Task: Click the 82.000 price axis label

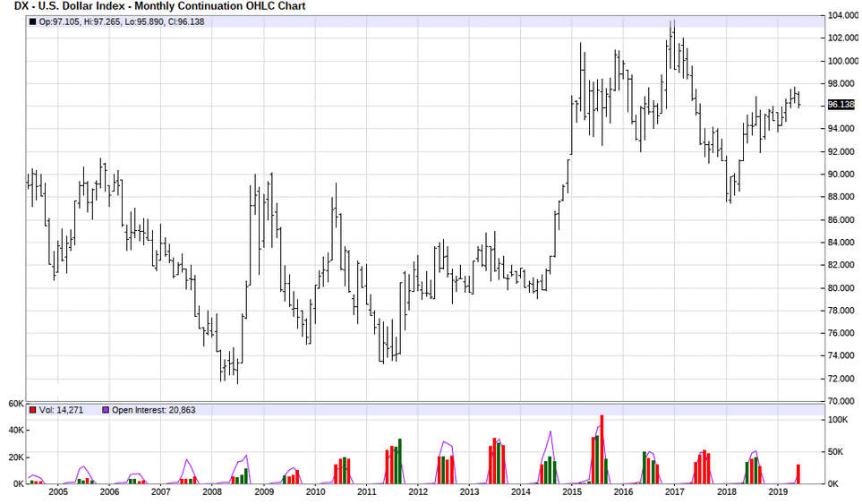Action: point(841,265)
